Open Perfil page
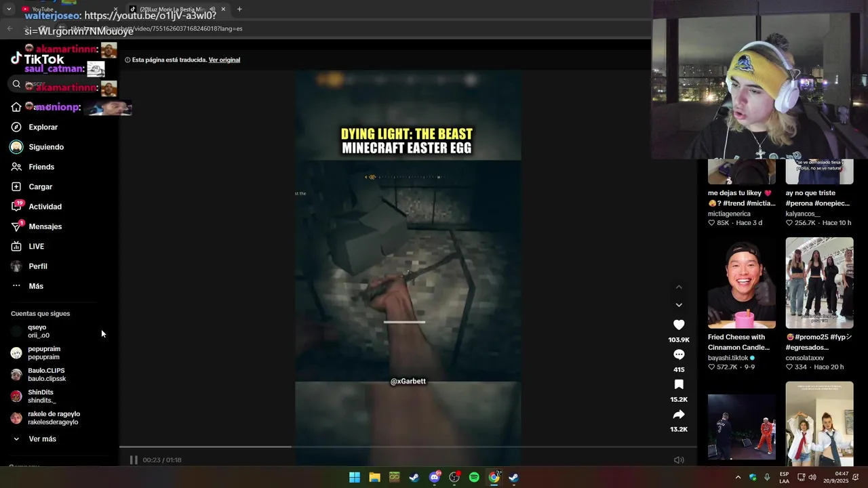This screenshot has width=868, height=488. (38, 266)
